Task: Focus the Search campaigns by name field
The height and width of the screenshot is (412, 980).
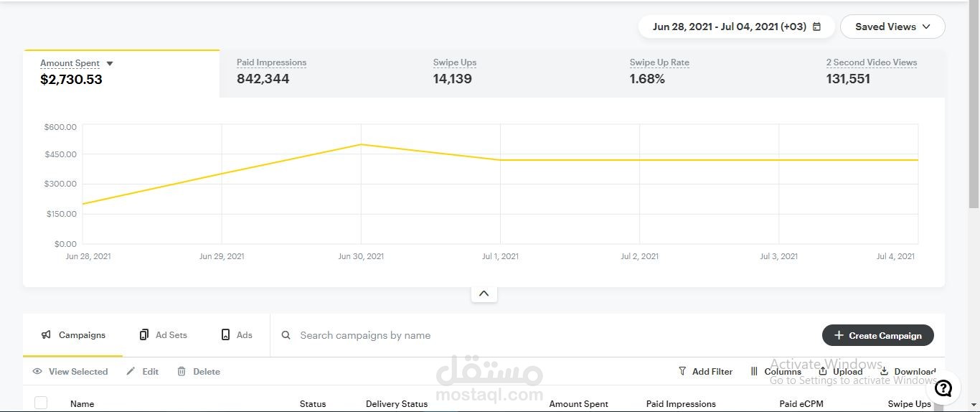Action: 545,335
